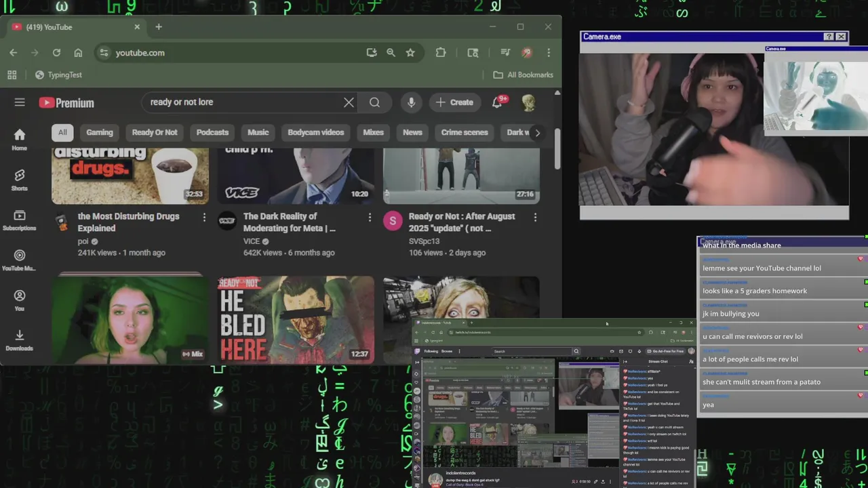Open the VICE channel name link

pos(252,241)
